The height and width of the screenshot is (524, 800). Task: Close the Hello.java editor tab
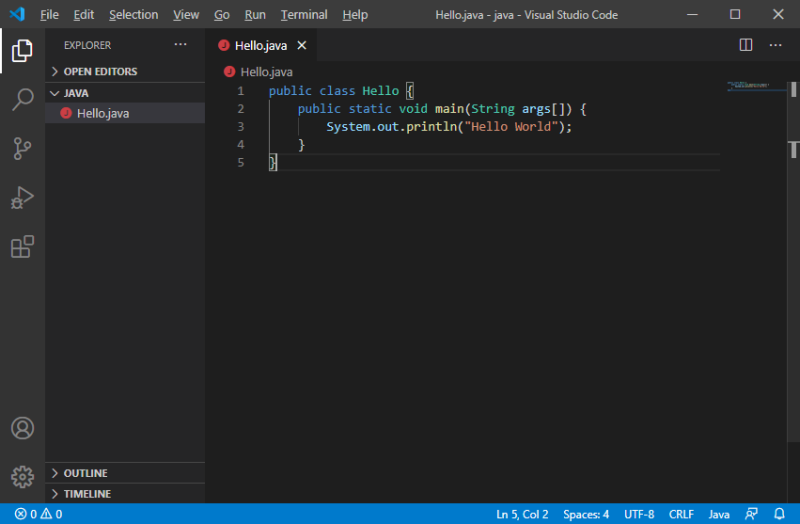click(302, 45)
